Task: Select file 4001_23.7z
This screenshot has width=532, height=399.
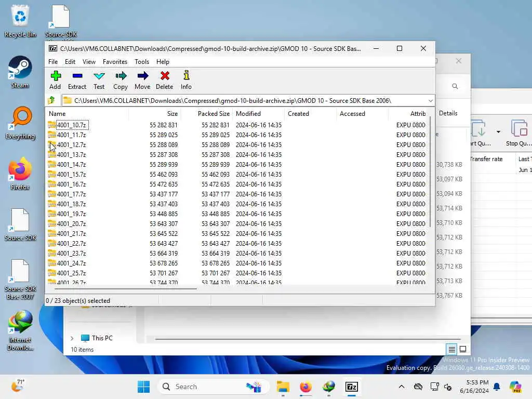Action: [71, 253]
